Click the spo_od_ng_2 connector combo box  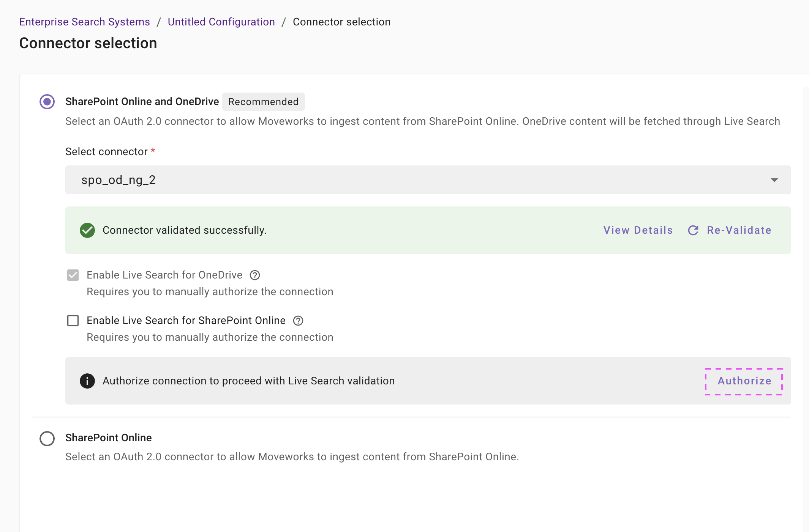coord(418,180)
